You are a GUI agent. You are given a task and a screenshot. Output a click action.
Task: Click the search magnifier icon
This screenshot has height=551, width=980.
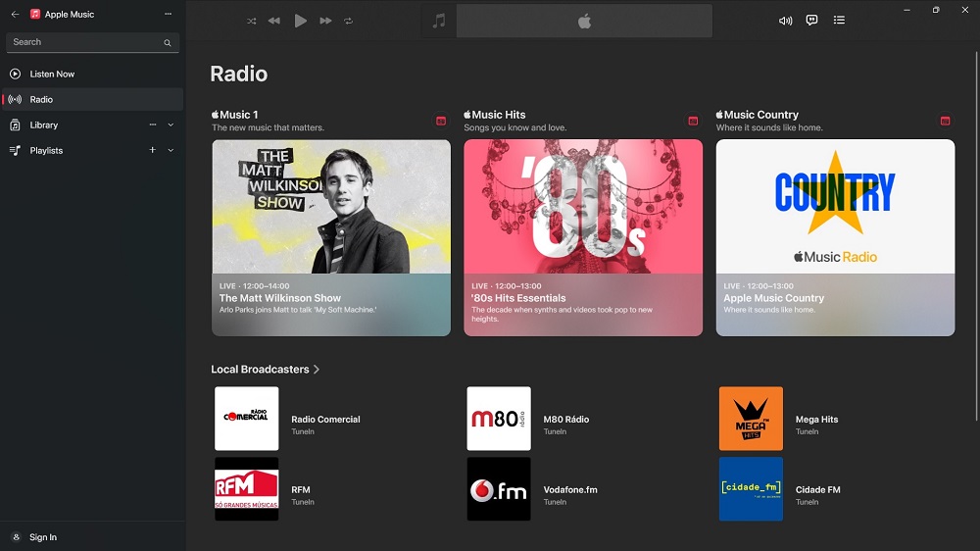pyautogui.click(x=168, y=42)
